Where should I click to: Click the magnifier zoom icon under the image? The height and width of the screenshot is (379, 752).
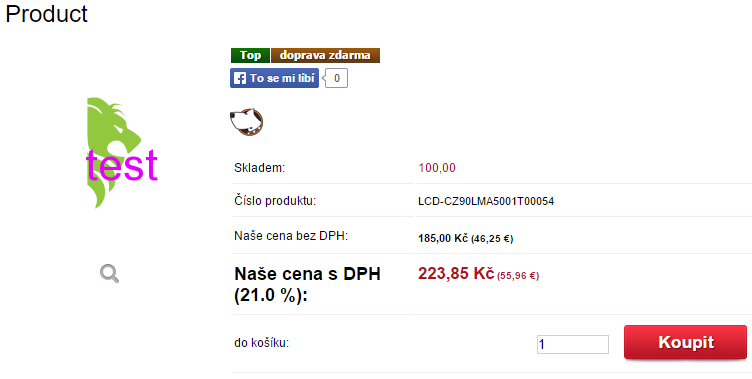(x=109, y=274)
